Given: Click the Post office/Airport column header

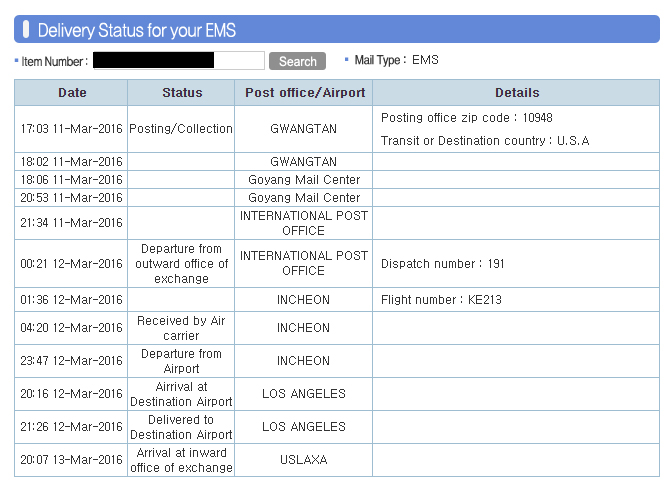Looking at the screenshot, I should tap(304, 93).
